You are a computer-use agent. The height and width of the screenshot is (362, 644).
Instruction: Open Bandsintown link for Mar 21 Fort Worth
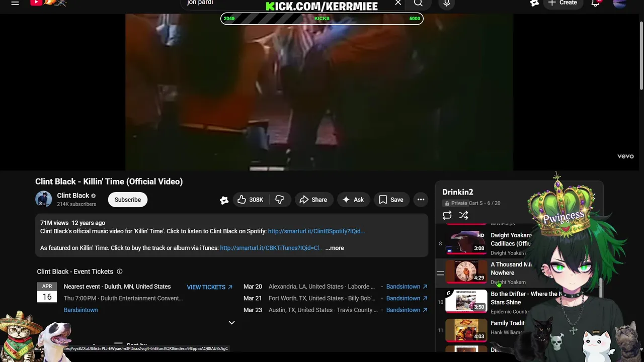point(407,298)
